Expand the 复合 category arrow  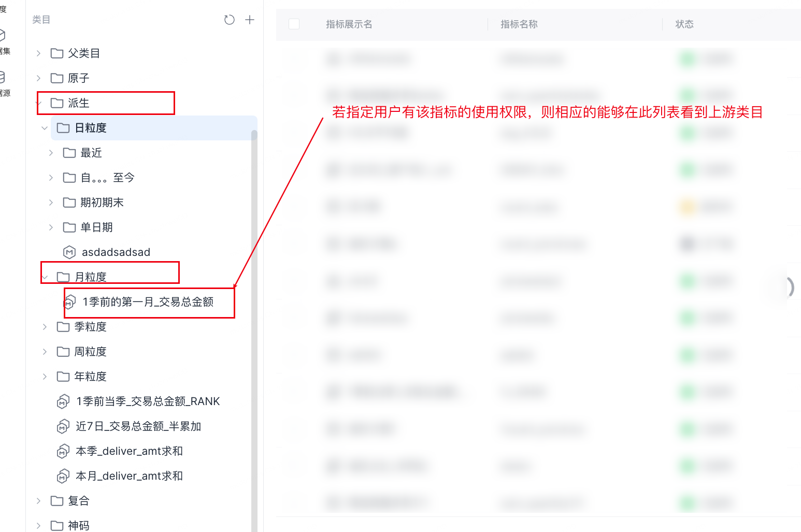point(38,501)
